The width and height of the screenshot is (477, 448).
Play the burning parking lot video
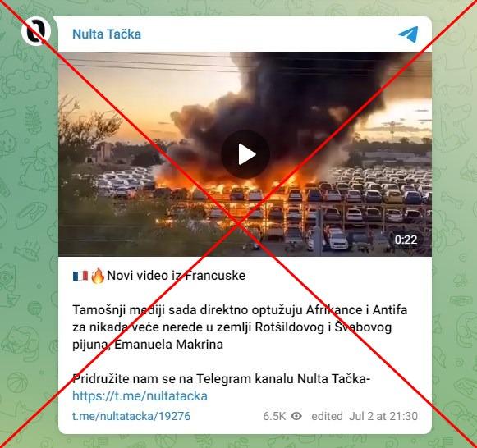[x=245, y=154]
